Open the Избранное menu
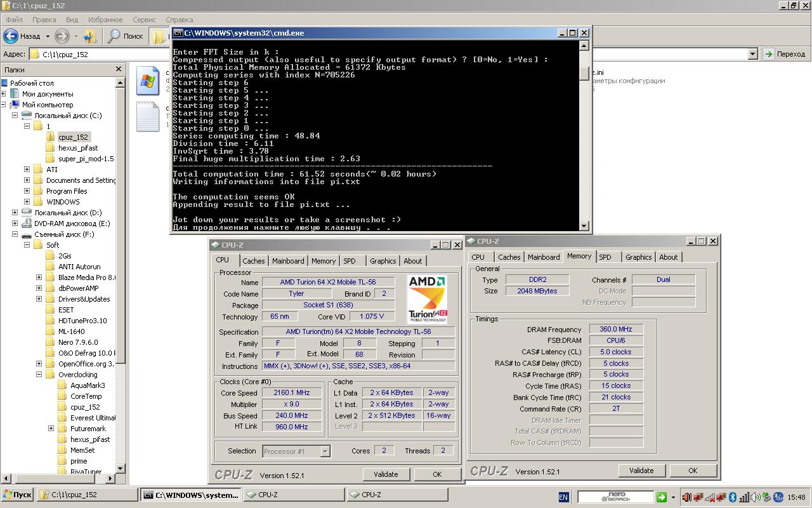Screen dimensions: 812x508 click(105, 20)
